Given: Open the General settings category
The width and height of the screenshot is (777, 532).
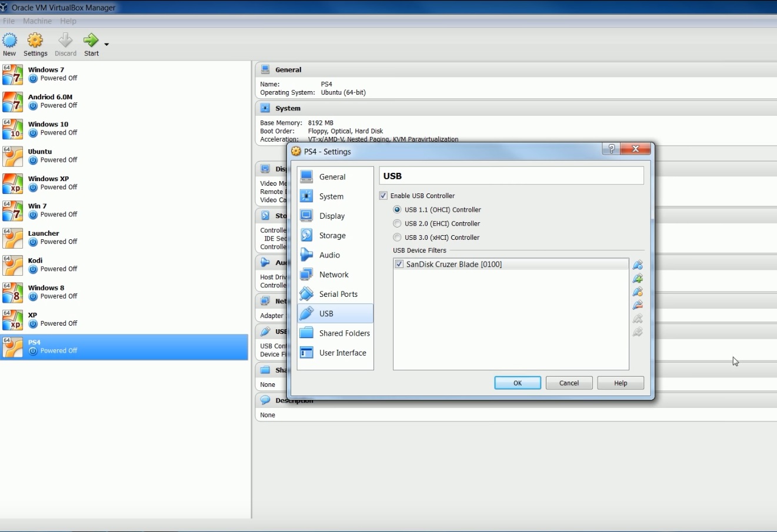Looking at the screenshot, I should tap(335, 176).
